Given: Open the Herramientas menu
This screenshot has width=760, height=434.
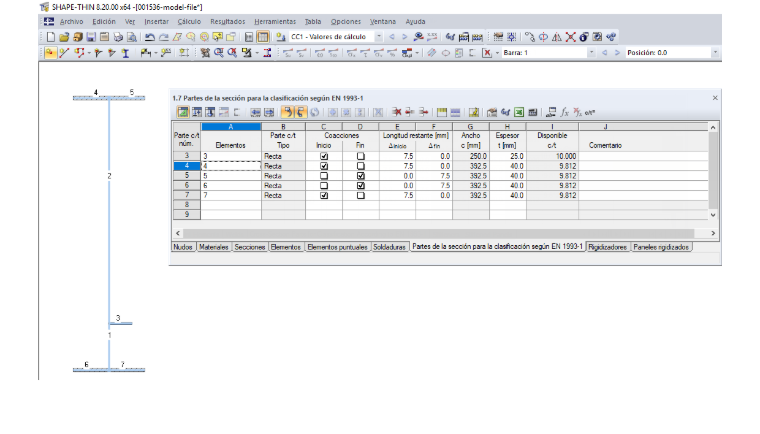Looking at the screenshot, I should [275, 22].
